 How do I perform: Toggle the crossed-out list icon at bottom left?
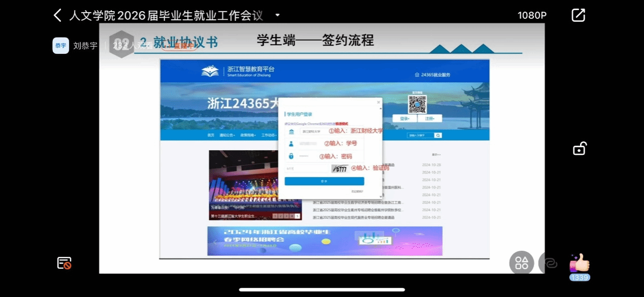64,263
